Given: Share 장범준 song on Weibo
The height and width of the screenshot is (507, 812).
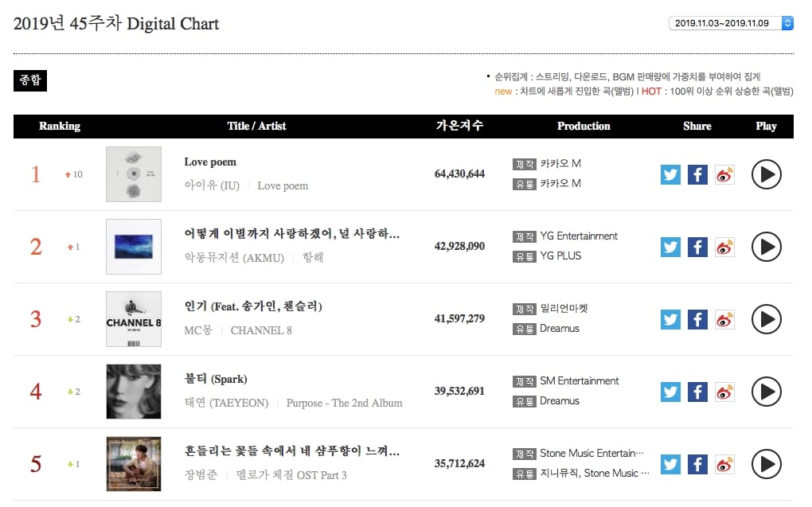Looking at the screenshot, I should tap(724, 465).
